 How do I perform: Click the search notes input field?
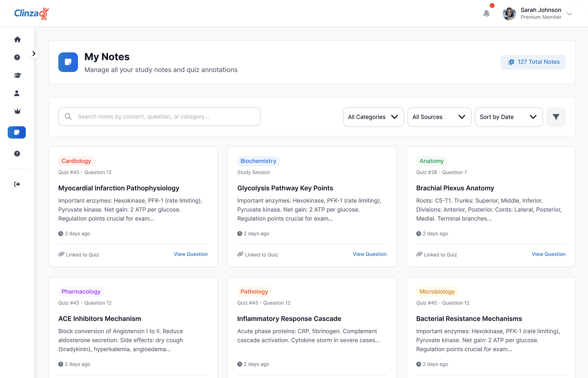click(159, 116)
